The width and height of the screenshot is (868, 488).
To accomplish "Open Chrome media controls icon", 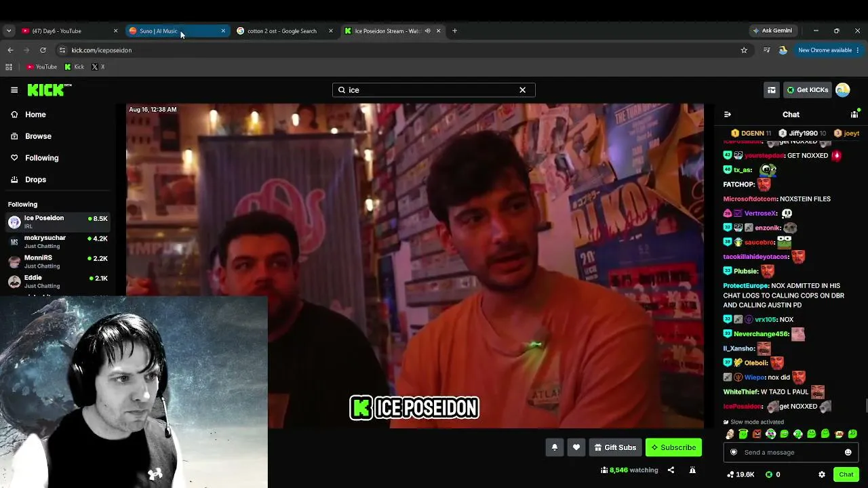I will 766,50.
